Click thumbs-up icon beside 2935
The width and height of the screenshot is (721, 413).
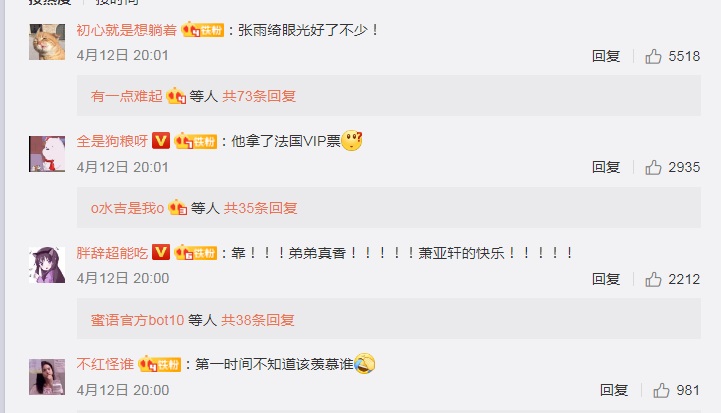[x=653, y=167]
